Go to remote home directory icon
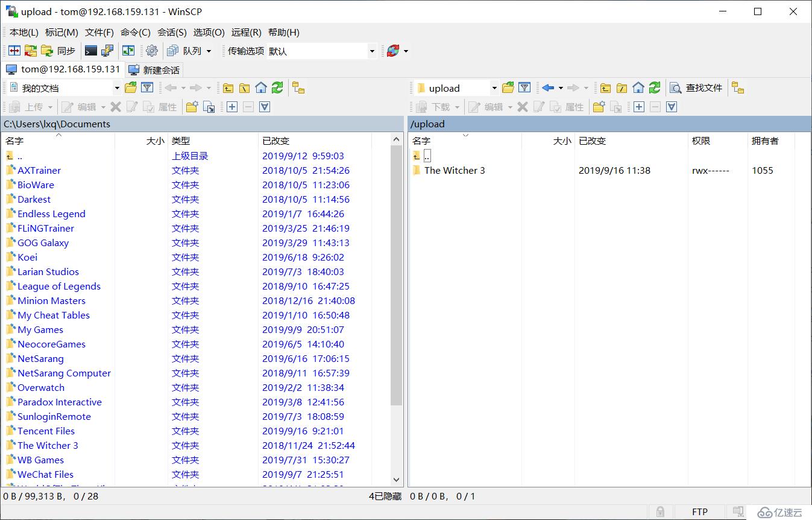This screenshot has height=520, width=812. [x=638, y=88]
